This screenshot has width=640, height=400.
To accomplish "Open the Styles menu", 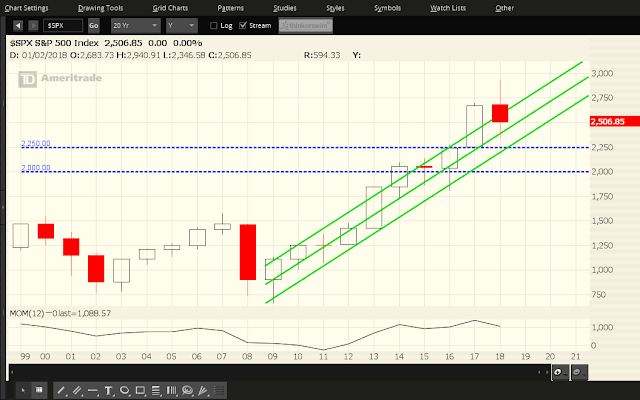I will pos(336,8).
